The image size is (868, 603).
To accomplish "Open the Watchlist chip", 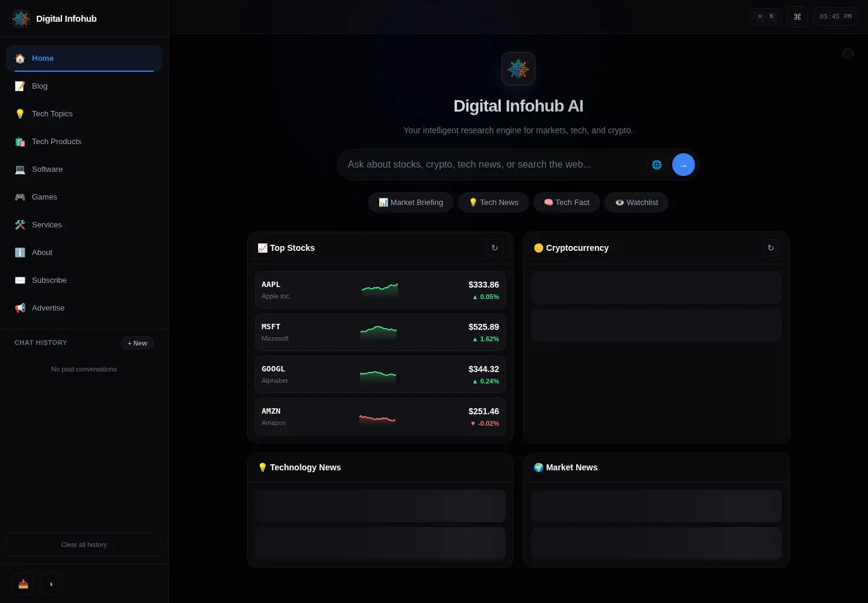I will [x=637, y=203].
